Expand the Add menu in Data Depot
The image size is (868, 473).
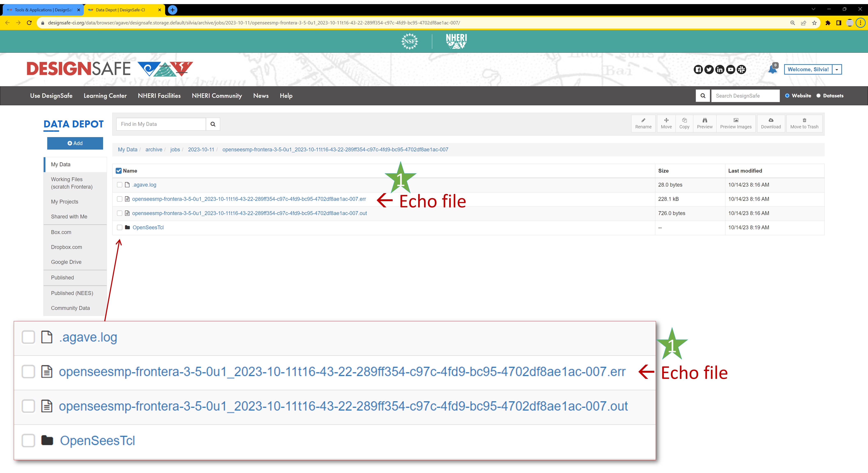75,143
